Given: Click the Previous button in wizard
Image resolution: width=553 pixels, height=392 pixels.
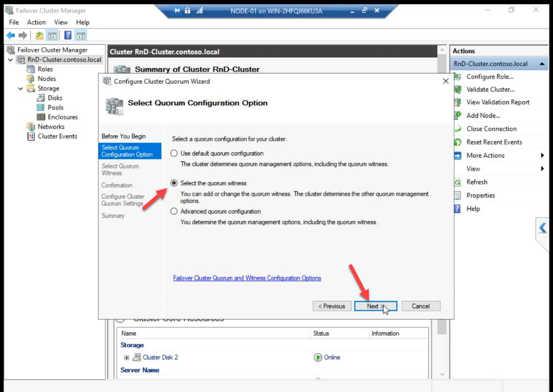Looking at the screenshot, I should click(332, 306).
